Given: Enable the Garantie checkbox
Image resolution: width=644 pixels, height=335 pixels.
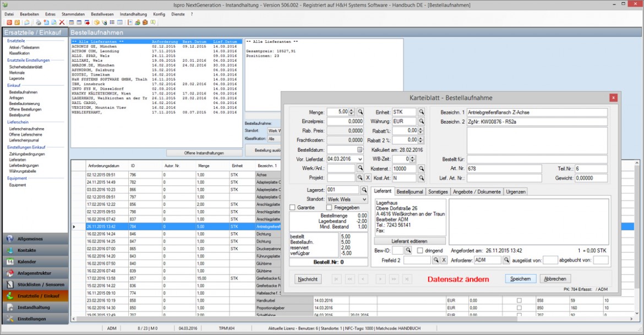Looking at the screenshot, I should [x=292, y=207].
